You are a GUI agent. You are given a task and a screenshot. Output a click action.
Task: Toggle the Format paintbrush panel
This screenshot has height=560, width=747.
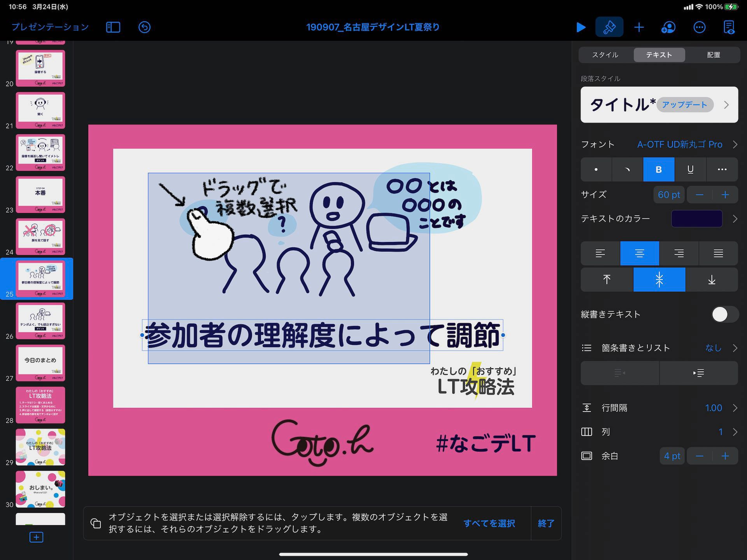(x=609, y=27)
